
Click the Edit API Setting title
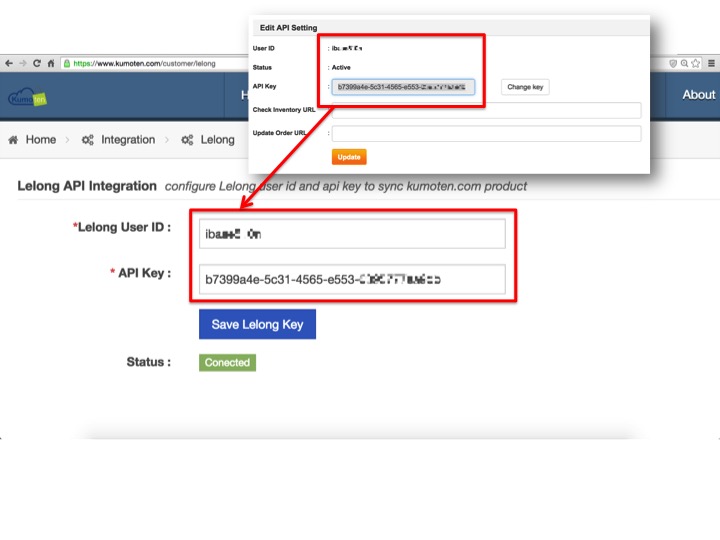[x=288, y=28]
